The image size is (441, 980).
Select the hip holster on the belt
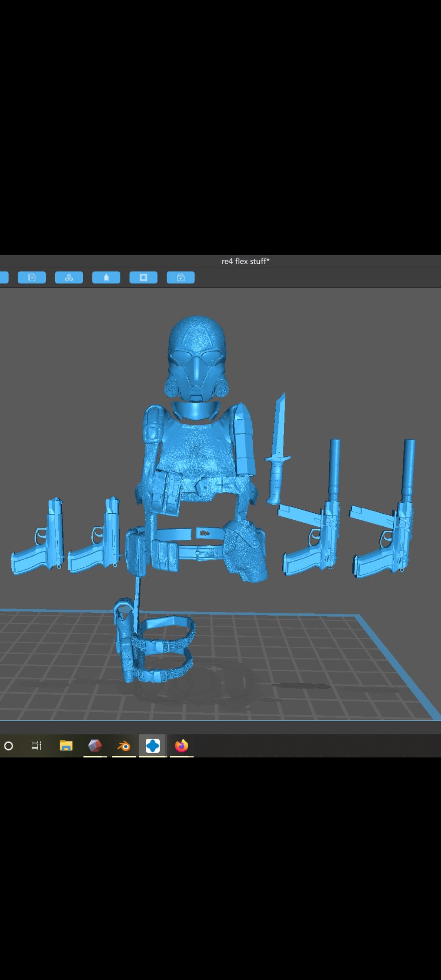click(x=245, y=551)
